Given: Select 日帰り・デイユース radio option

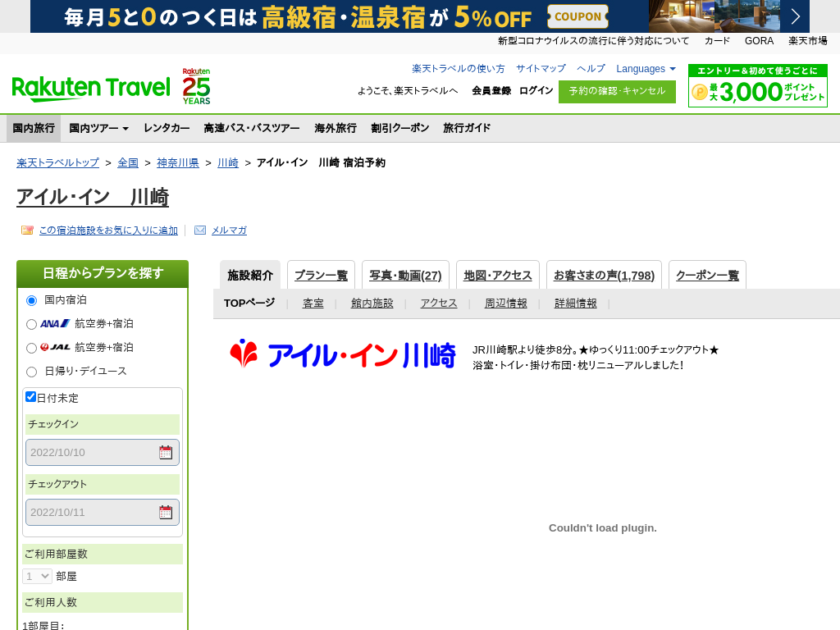Looking at the screenshot, I should point(32,372).
